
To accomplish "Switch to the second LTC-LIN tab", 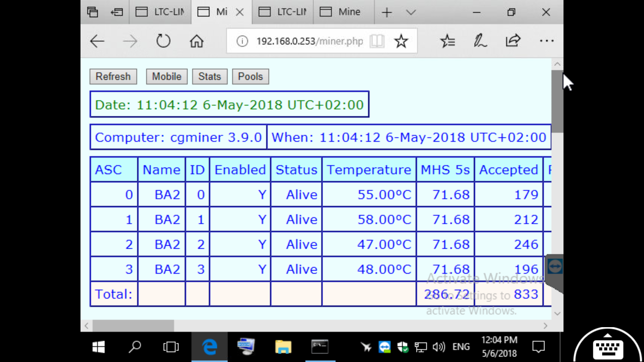I will point(282,12).
